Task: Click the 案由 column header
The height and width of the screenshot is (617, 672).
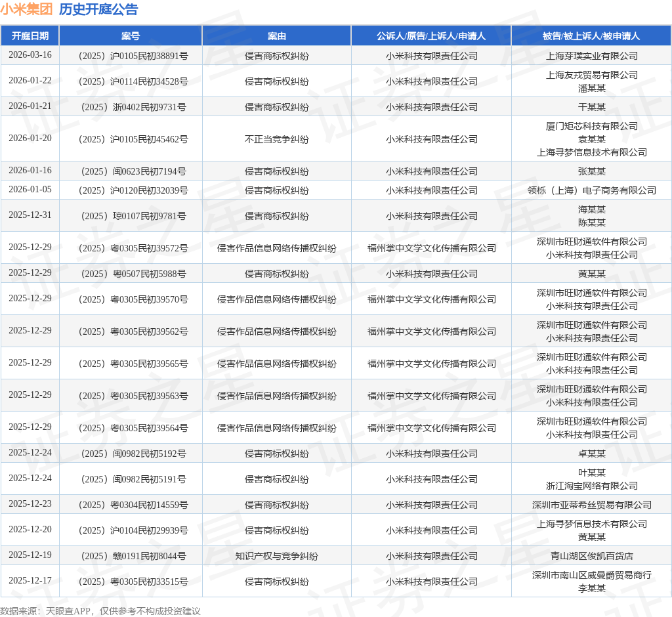Action: (x=277, y=36)
